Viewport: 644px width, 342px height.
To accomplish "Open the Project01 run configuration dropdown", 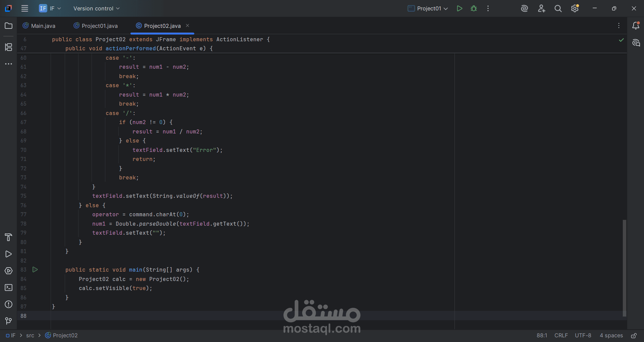I will point(428,8).
